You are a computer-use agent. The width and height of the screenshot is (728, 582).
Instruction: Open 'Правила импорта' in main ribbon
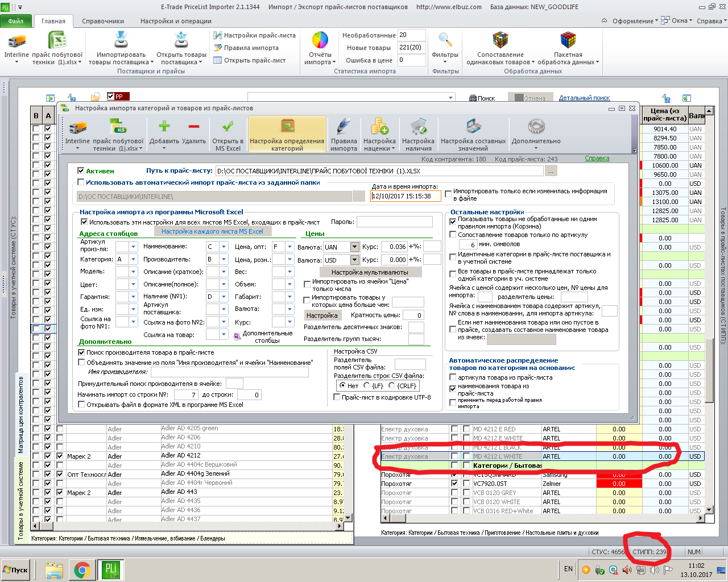tap(246, 48)
